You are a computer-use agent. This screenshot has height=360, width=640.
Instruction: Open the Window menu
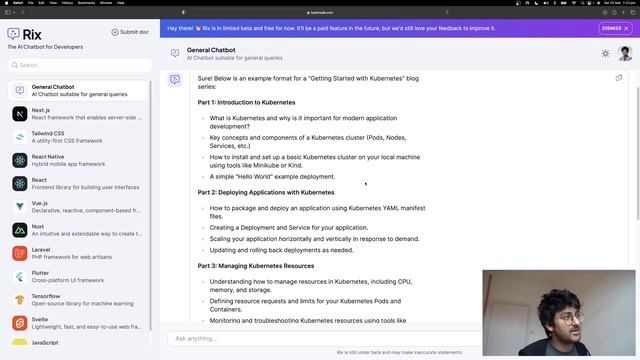pos(106,3)
